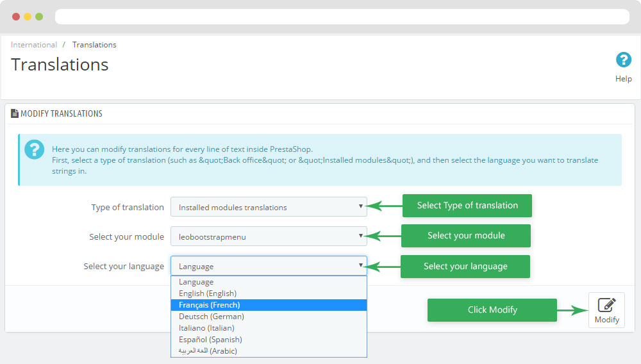Collapse the Select your language dropdown

coord(269,266)
